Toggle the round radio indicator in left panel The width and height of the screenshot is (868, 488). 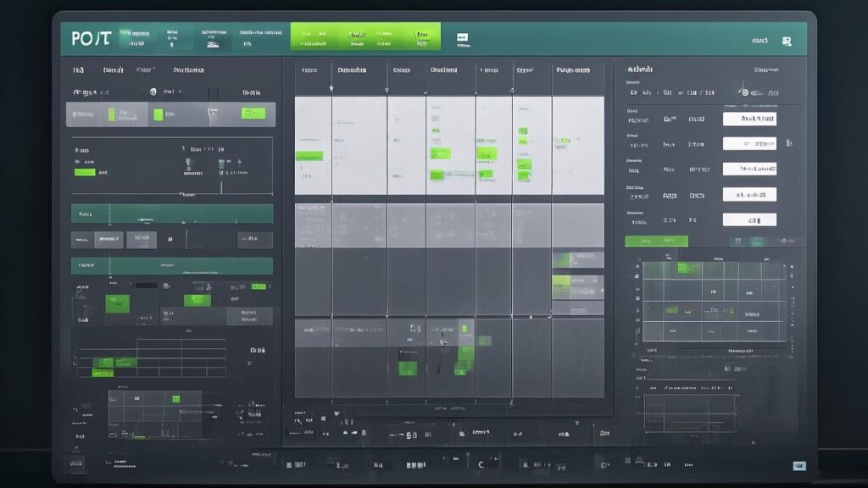tap(153, 91)
